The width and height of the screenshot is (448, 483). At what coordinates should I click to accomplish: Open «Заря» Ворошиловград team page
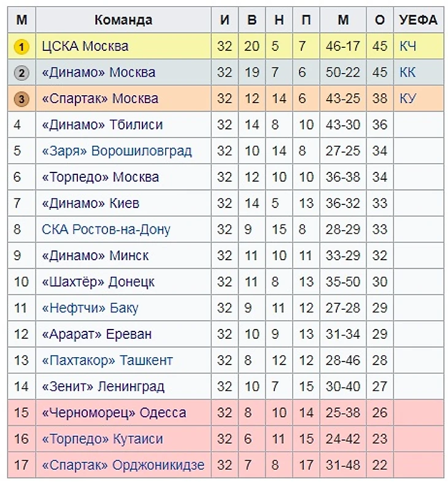[117, 151]
